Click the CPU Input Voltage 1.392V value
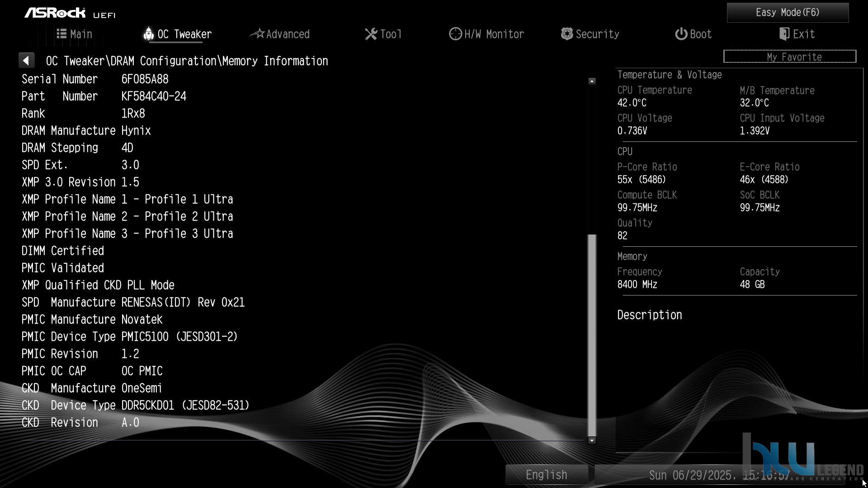Image resolution: width=868 pixels, height=488 pixels. pos(755,131)
